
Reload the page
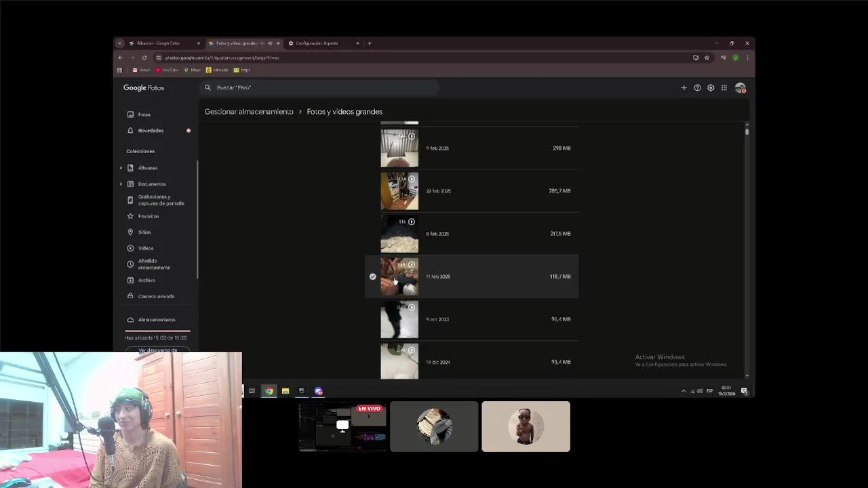[x=144, y=58]
